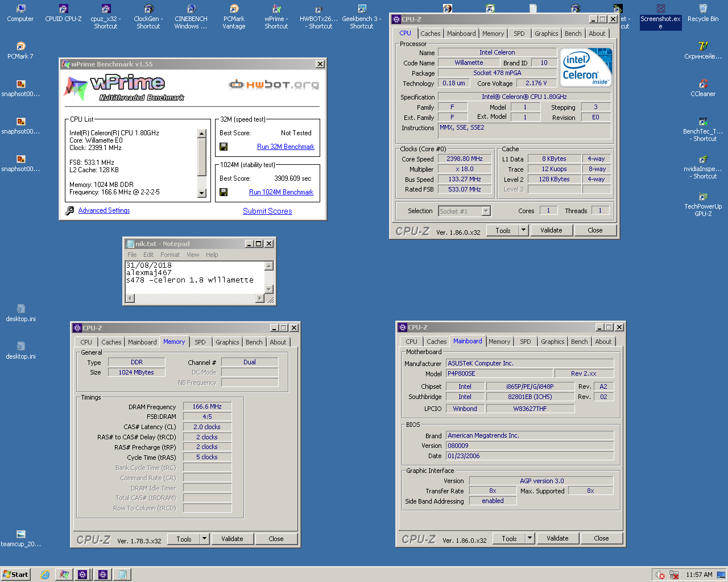The height and width of the screenshot is (582, 728).
Task: Select the P4P800SE model field
Action: pos(499,373)
